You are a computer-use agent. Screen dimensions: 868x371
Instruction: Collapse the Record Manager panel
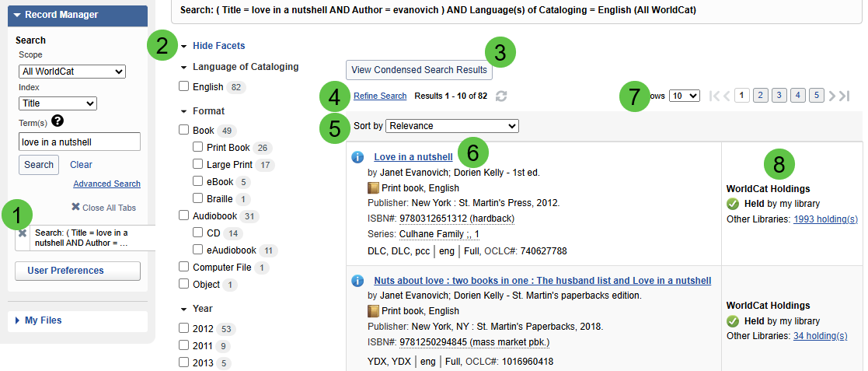coord(17,15)
